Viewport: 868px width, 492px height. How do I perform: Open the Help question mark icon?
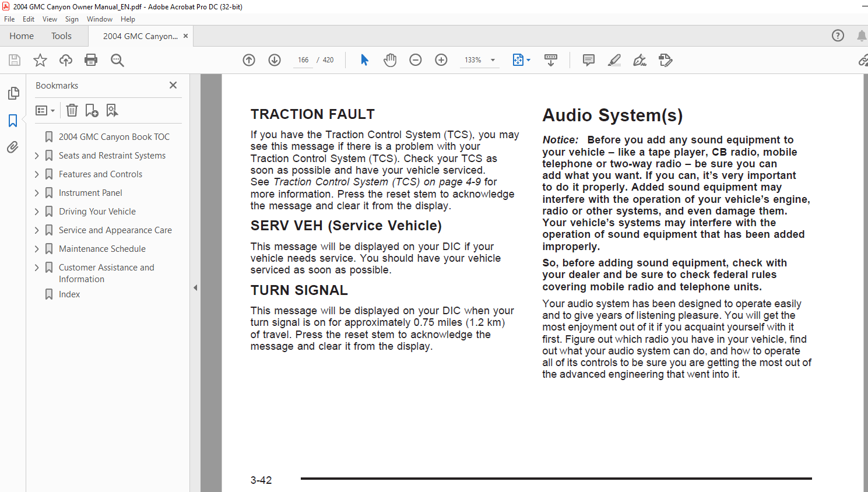(838, 36)
